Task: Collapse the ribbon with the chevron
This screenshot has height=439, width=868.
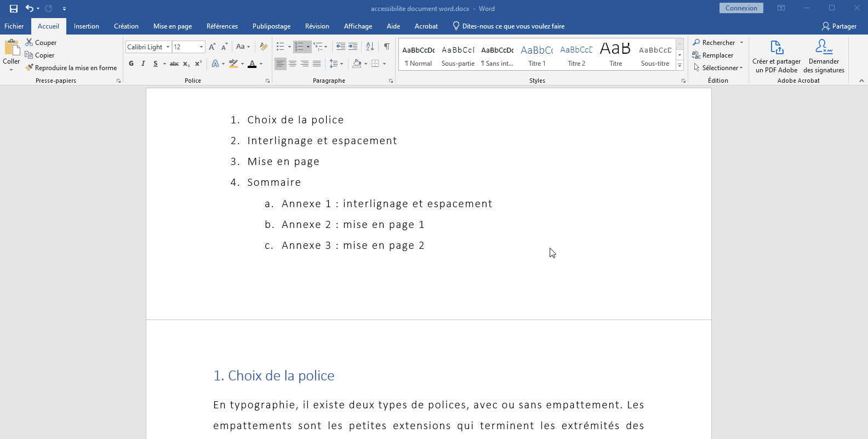Action: (861, 81)
